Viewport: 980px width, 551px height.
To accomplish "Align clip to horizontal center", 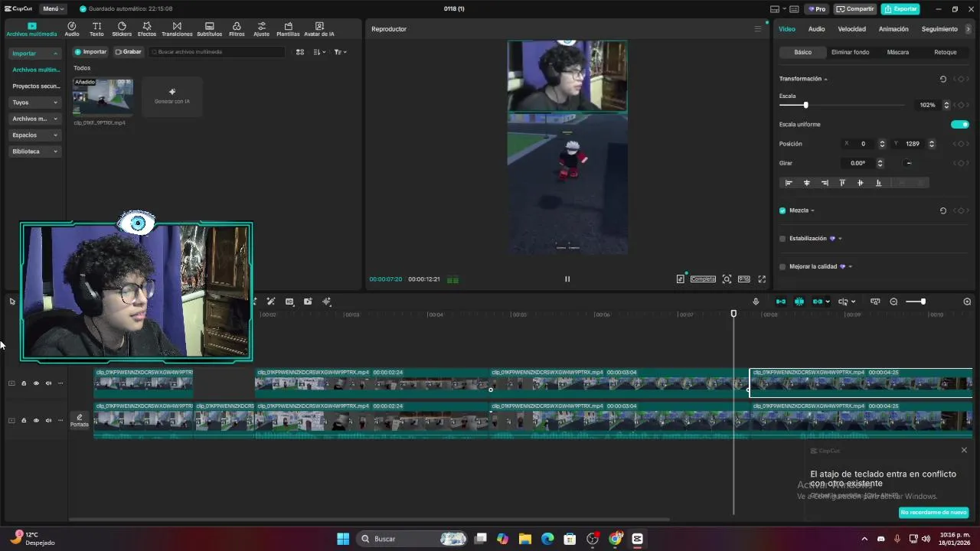I will pyautogui.click(x=806, y=183).
